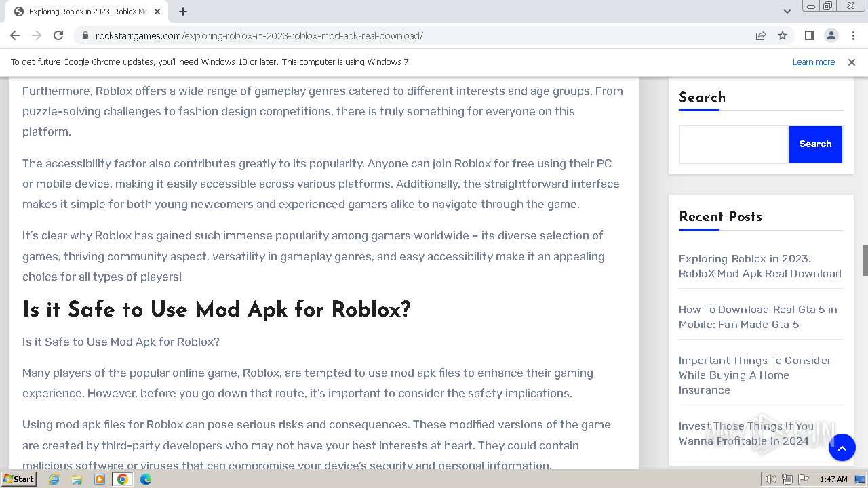Go back to the previous page
The height and width of the screenshot is (488, 868).
coord(15,36)
